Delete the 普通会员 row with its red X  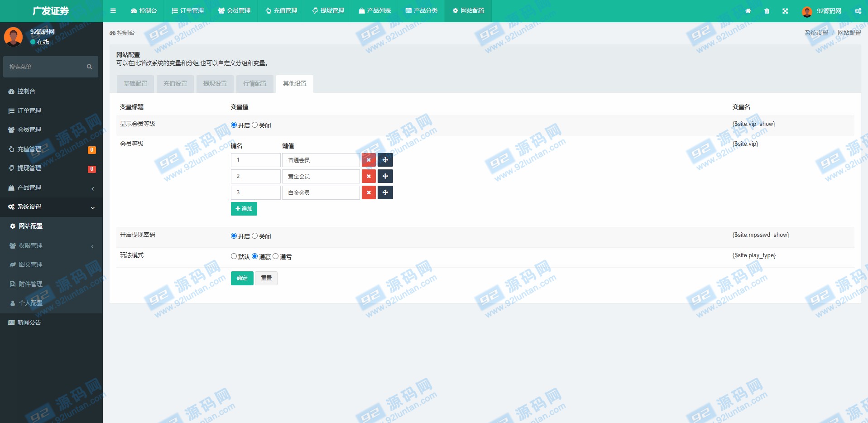coord(369,160)
